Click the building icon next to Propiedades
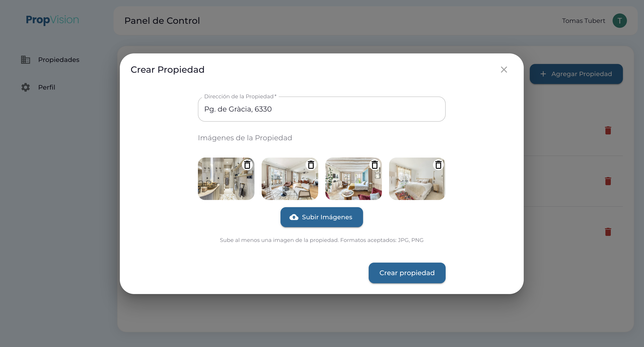The height and width of the screenshot is (347, 644). [26, 60]
